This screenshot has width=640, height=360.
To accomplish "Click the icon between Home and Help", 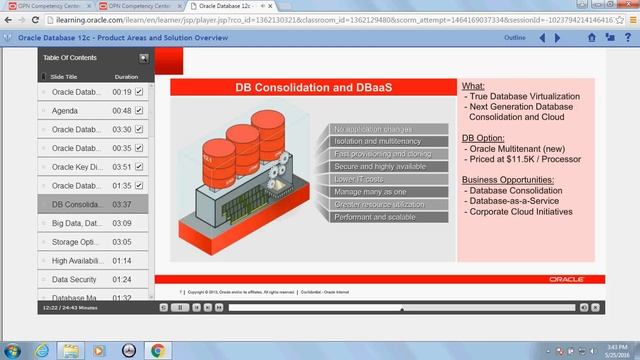I will pos(610,38).
